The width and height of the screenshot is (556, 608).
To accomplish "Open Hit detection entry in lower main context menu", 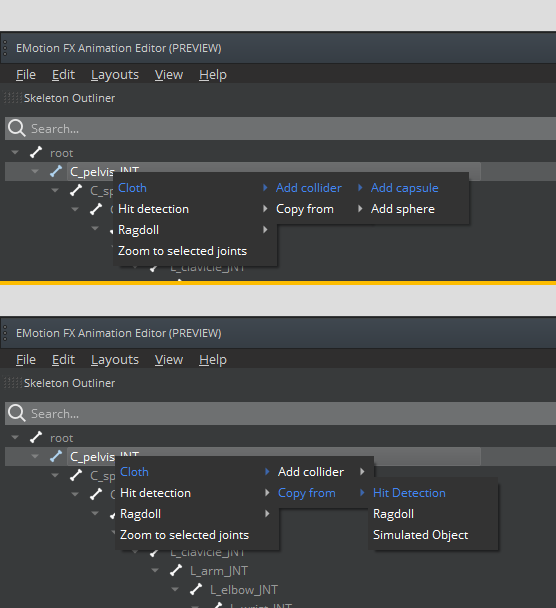I will (x=195, y=493).
